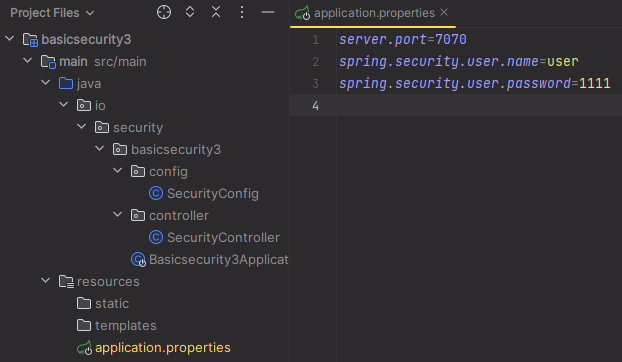Image resolution: width=622 pixels, height=362 pixels.
Task: Collapse the controller package chevron
Action: [x=117, y=215]
